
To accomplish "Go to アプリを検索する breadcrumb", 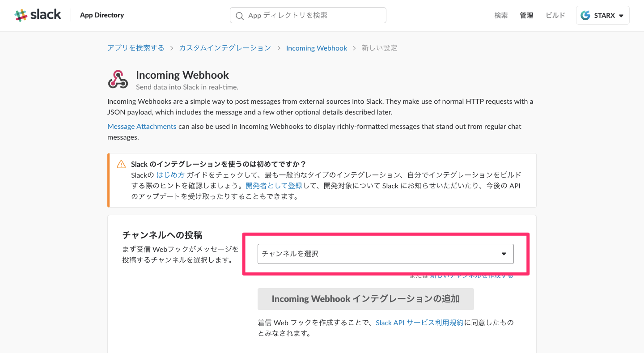I will [x=136, y=48].
